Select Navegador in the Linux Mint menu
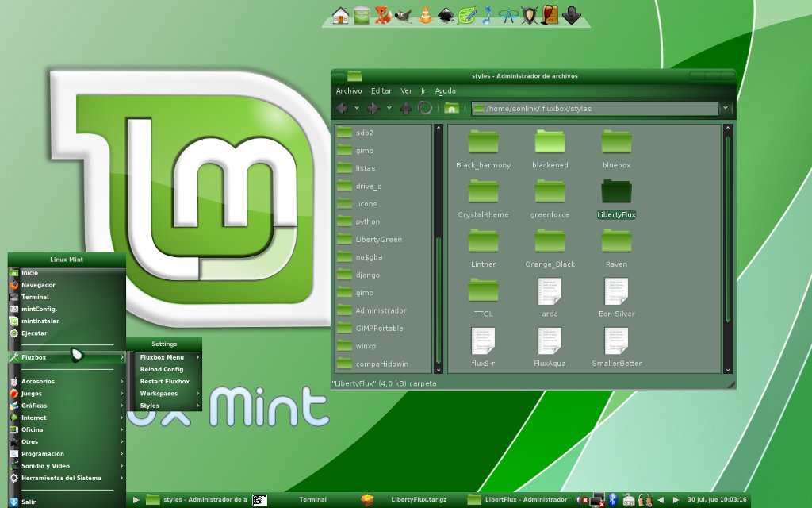The width and height of the screenshot is (812, 508). coord(67,285)
